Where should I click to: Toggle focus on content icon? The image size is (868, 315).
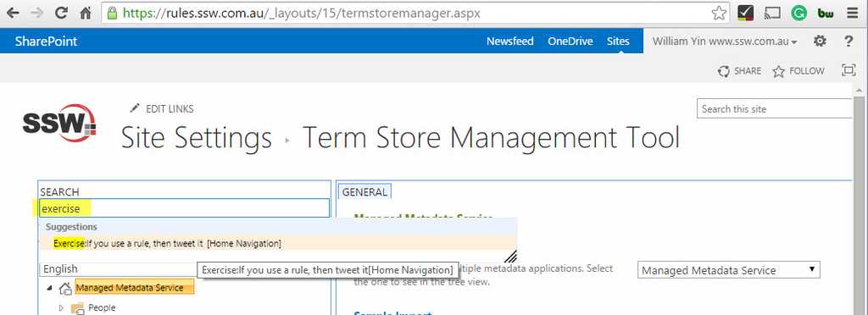[x=848, y=69]
